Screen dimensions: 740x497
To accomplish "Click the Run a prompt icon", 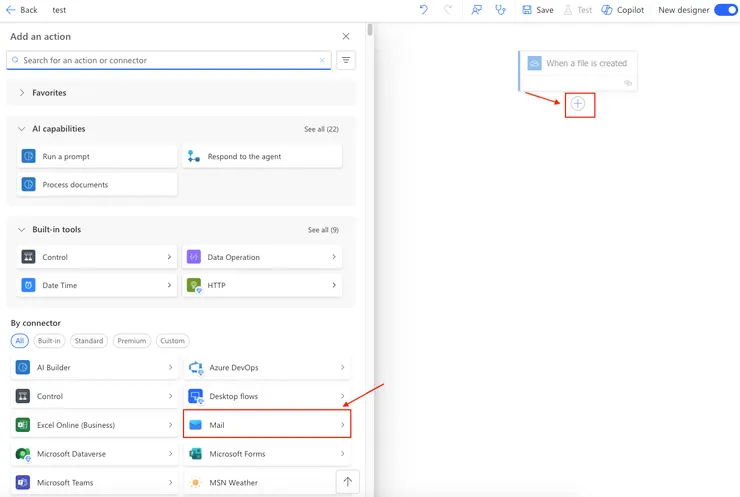I will pos(29,156).
